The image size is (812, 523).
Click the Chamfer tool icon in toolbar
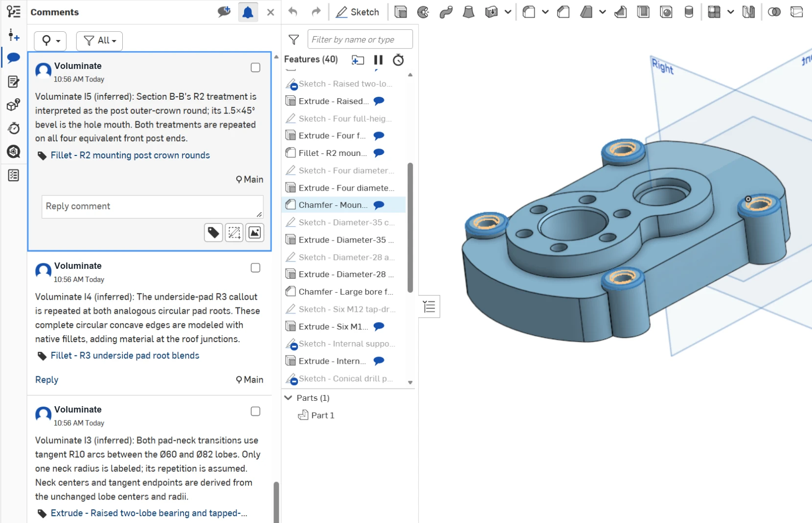[x=563, y=12]
